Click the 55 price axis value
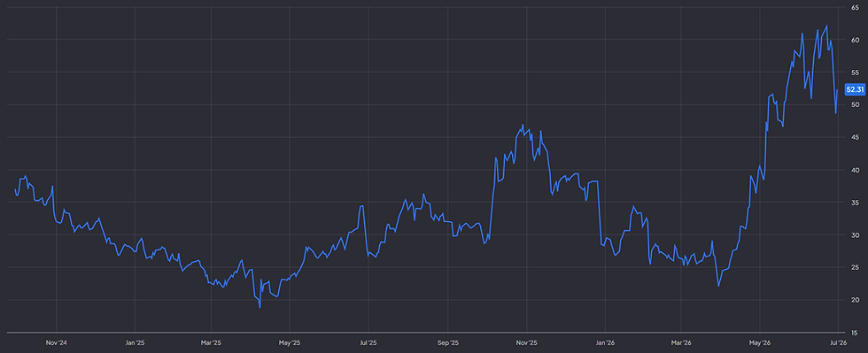The height and width of the screenshot is (353, 868). [856, 73]
